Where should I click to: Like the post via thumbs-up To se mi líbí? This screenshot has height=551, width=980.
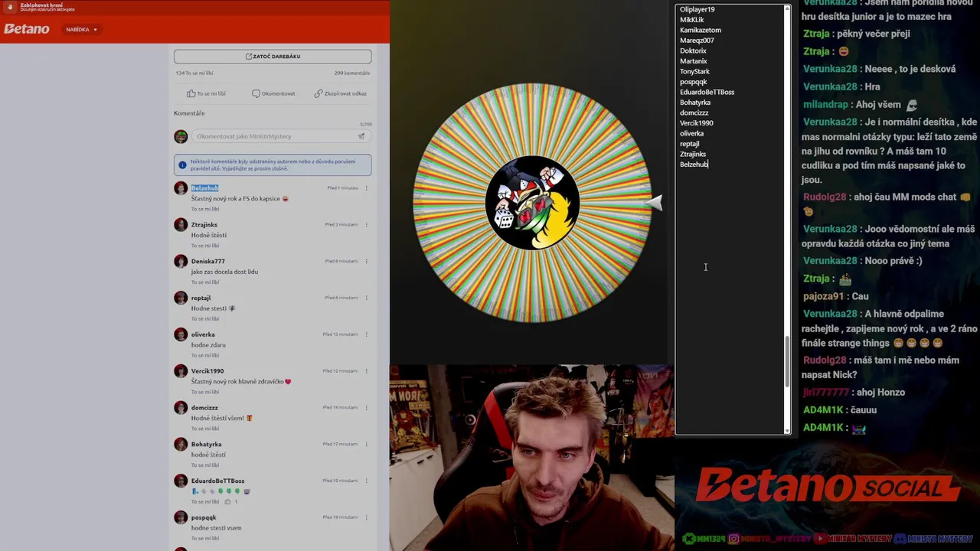pos(207,93)
